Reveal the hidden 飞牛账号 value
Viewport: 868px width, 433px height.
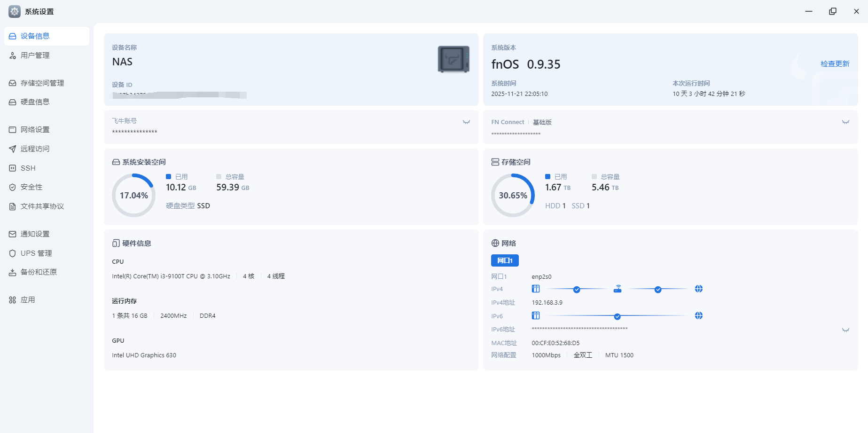pyautogui.click(x=466, y=122)
